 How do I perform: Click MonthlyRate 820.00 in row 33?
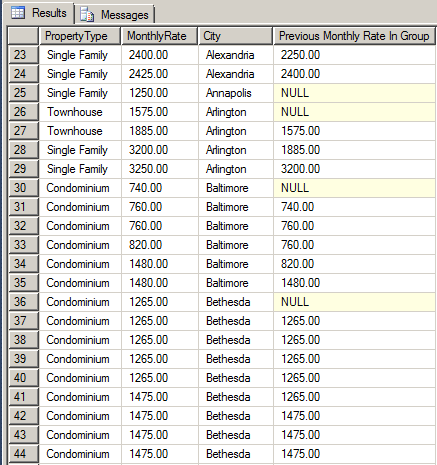(x=160, y=245)
